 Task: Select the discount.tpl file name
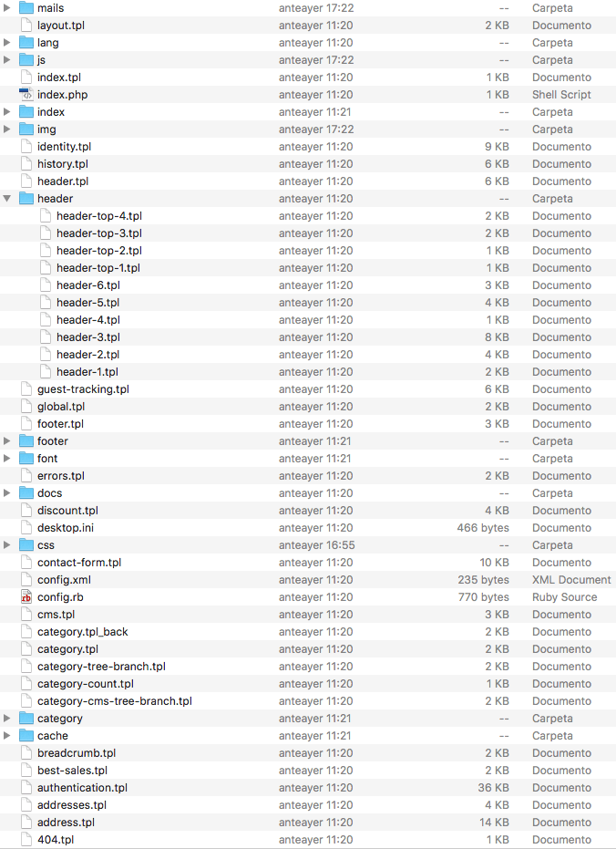pyautogui.click(x=67, y=511)
